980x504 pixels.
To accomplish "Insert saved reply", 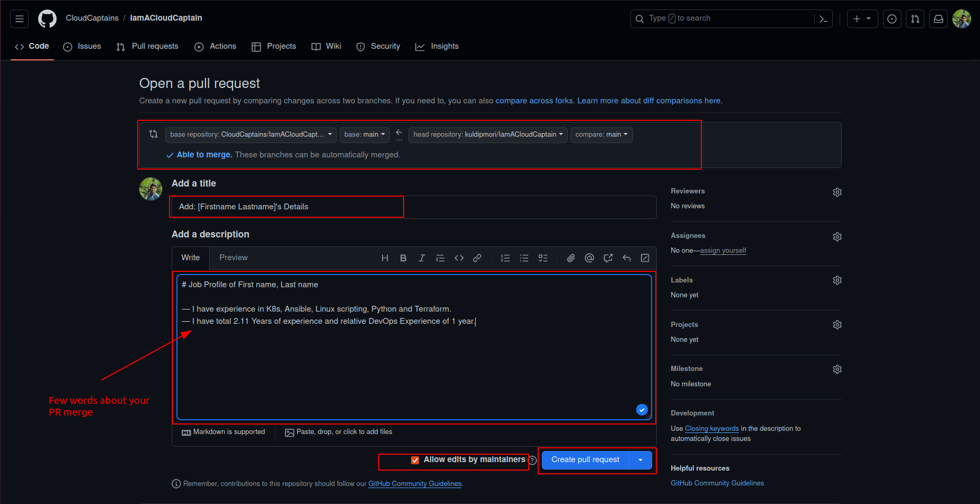I will pyautogui.click(x=627, y=258).
